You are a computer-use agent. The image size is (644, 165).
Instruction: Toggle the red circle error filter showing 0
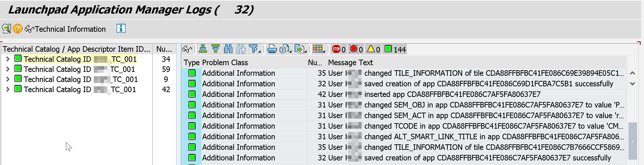coord(356,49)
